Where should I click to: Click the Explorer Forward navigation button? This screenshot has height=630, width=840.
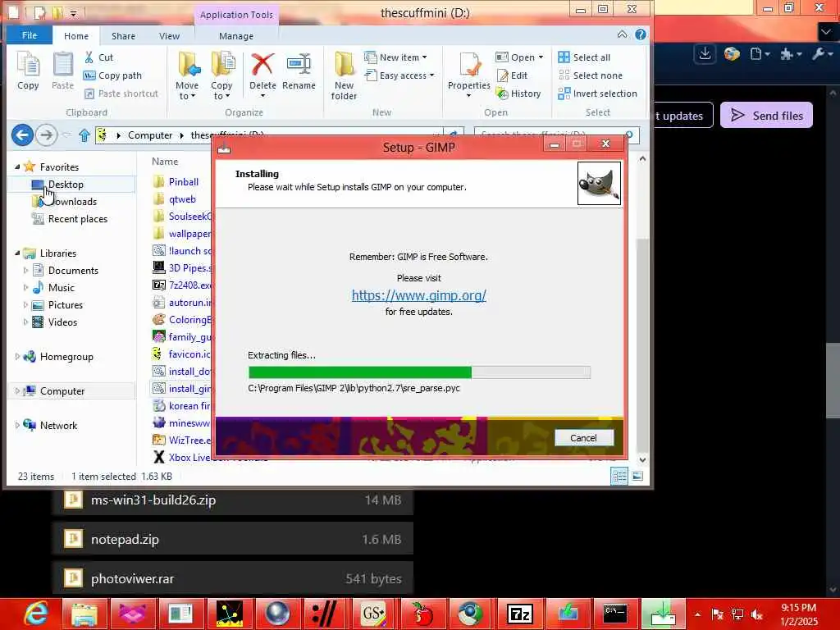pyautogui.click(x=47, y=135)
